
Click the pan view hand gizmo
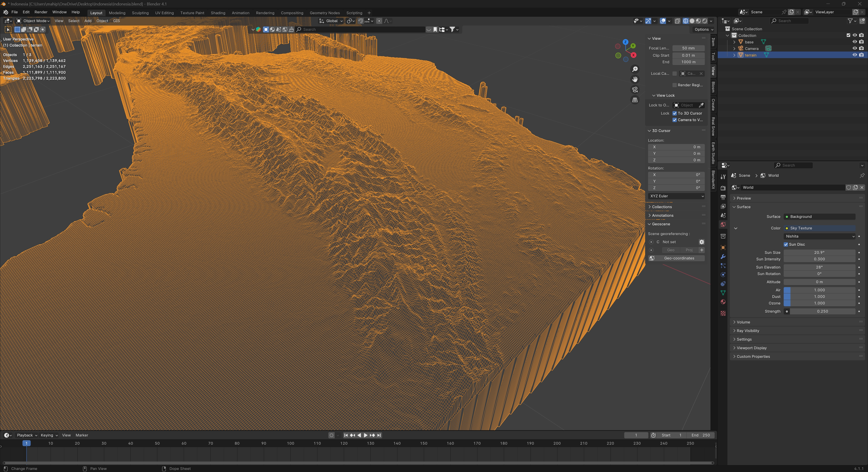click(x=635, y=79)
